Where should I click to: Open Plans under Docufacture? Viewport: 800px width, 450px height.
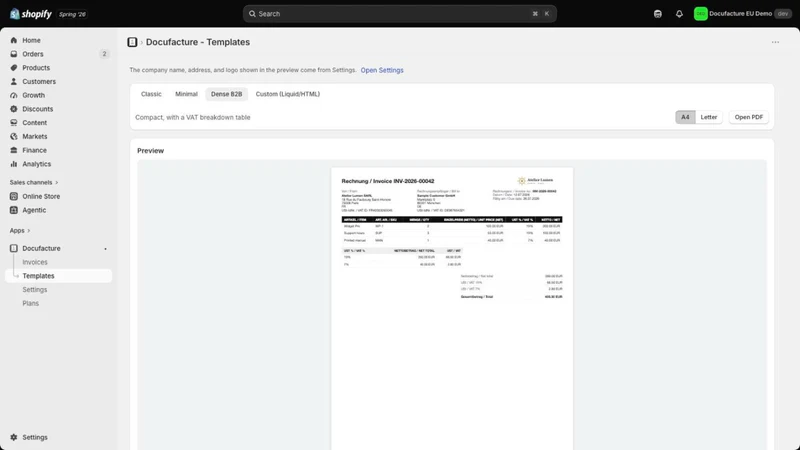(31, 303)
